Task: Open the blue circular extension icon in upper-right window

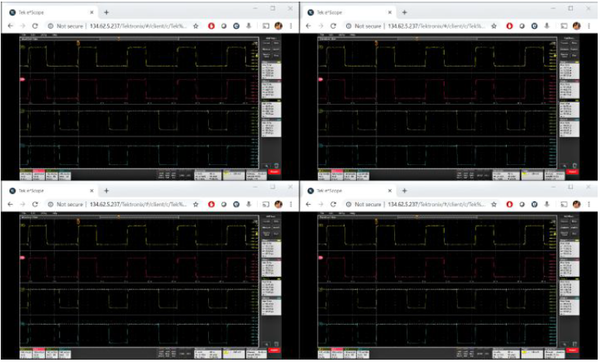Action: (535, 26)
